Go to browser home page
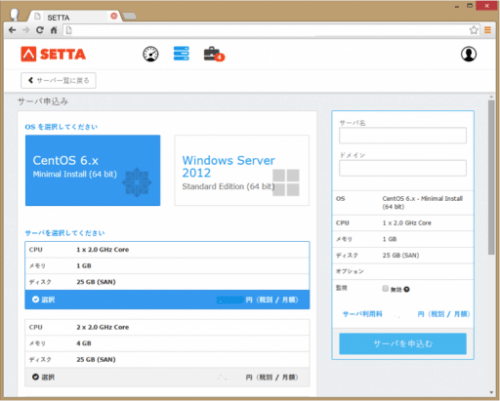The width and height of the screenshot is (500, 401). (x=54, y=30)
